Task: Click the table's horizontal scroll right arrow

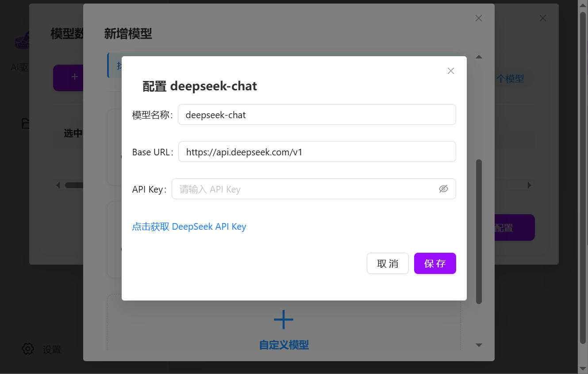Action: pos(529,185)
